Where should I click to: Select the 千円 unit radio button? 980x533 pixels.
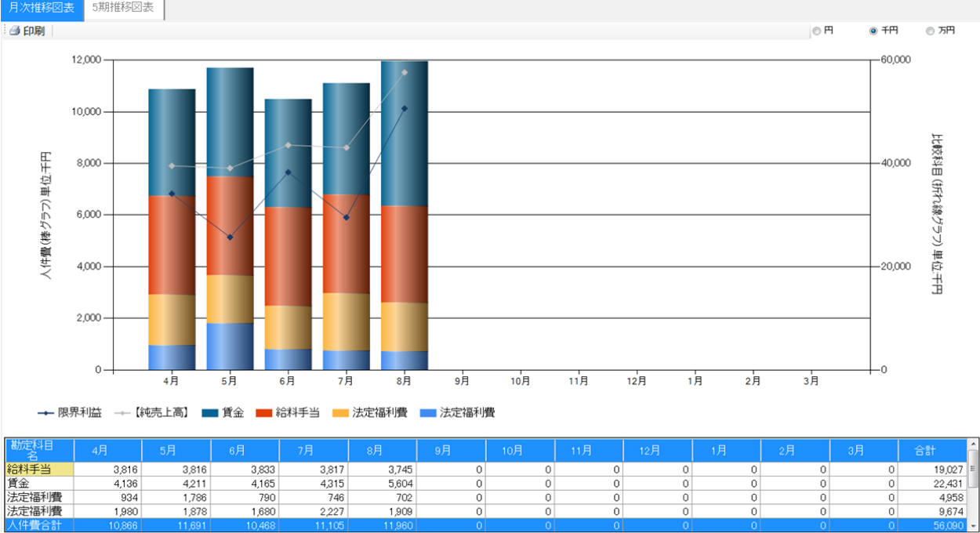(x=873, y=31)
